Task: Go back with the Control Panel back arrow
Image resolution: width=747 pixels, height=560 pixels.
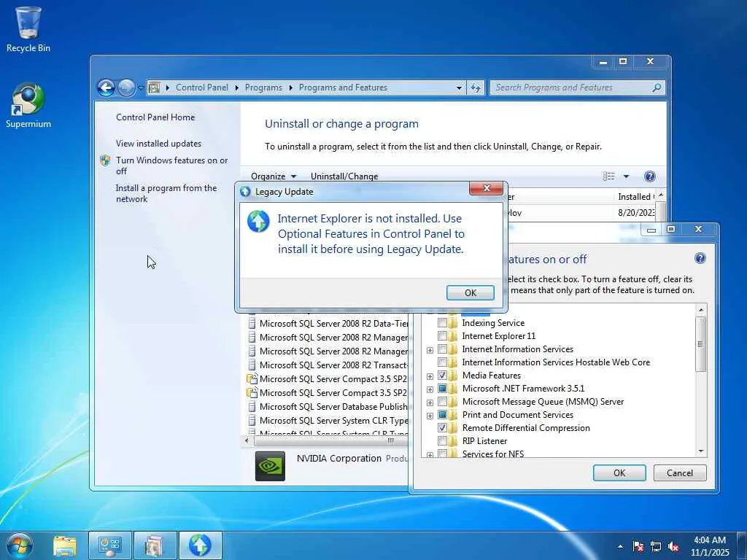Action: (106, 87)
